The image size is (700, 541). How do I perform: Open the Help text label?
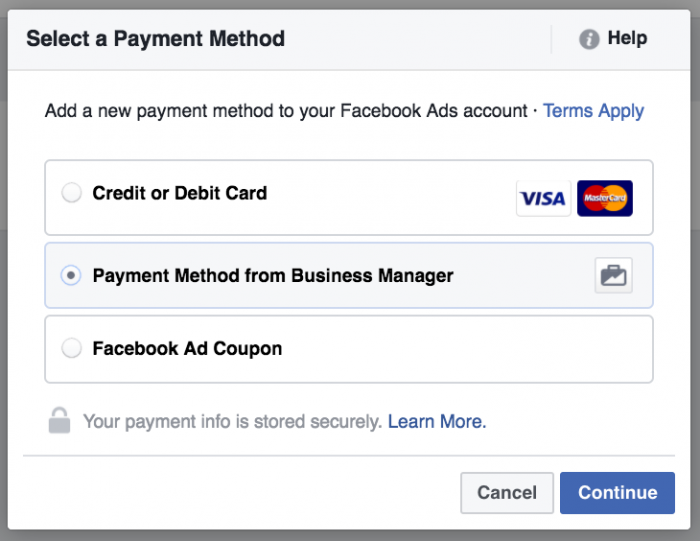(x=627, y=39)
